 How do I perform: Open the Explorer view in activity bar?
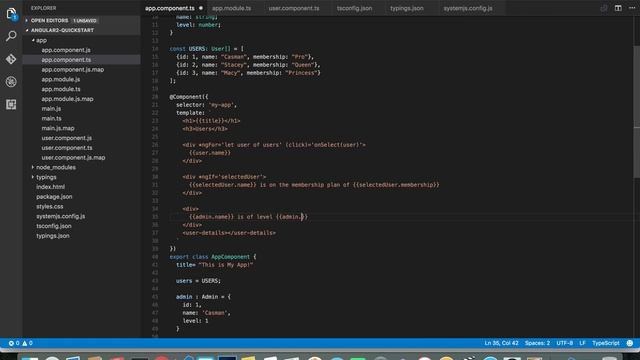point(11,14)
